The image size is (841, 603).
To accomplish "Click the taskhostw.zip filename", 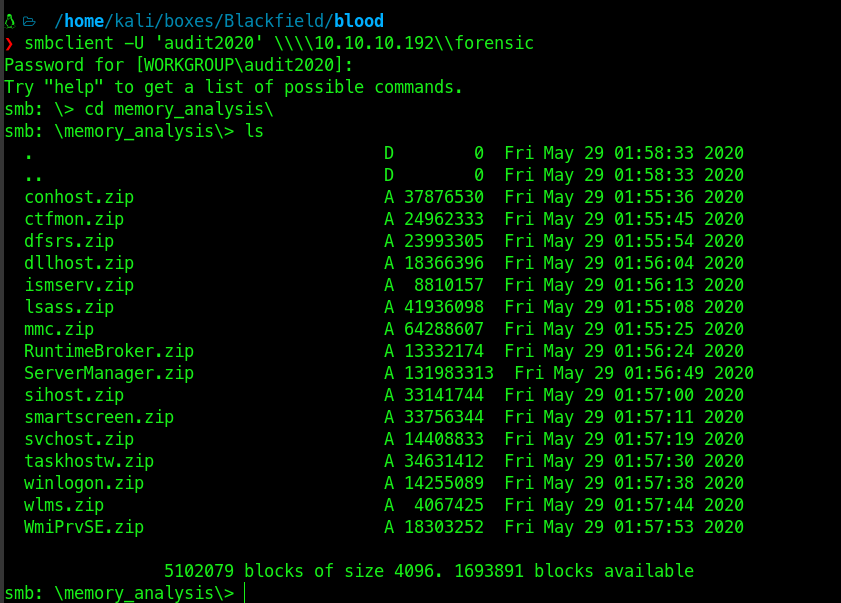I will point(89,461).
